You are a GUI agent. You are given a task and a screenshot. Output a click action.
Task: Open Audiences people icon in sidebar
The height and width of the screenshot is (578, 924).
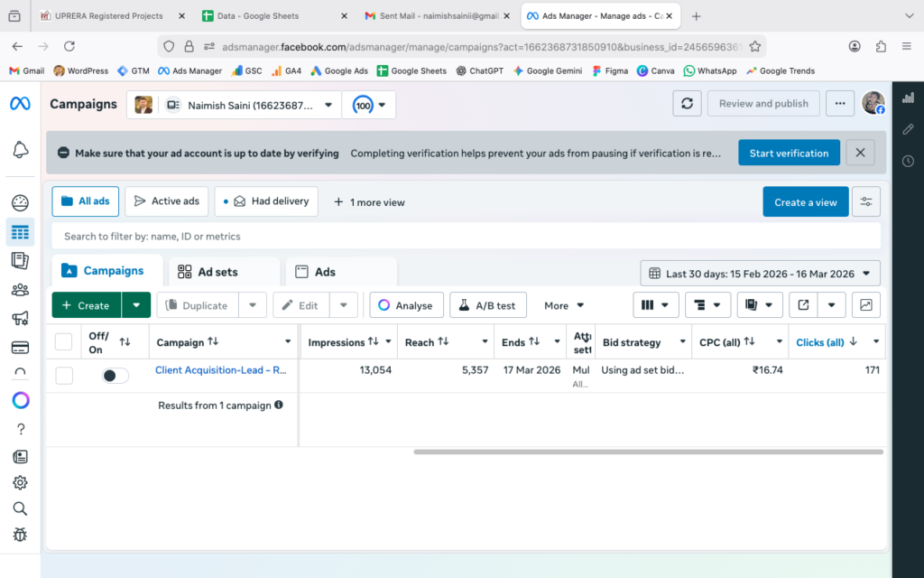20,290
